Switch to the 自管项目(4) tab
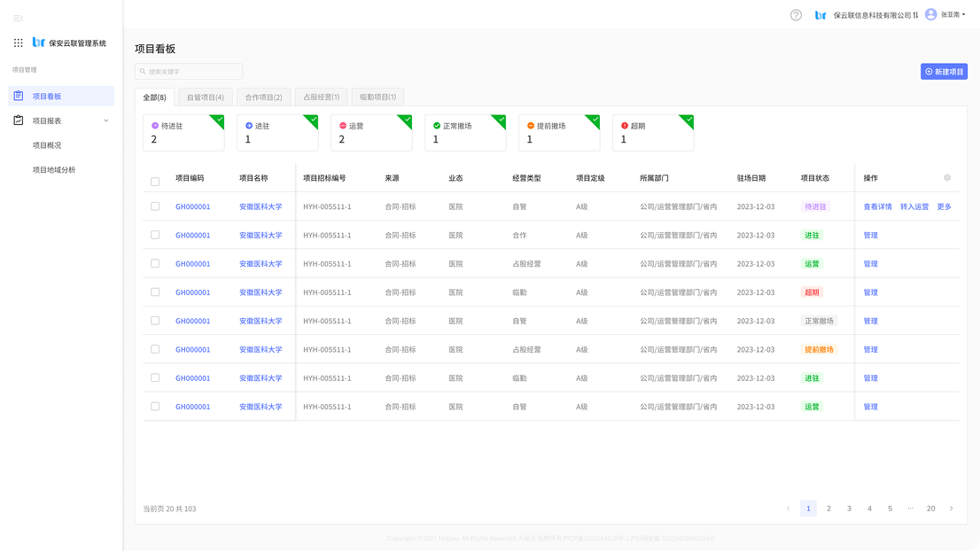This screenshot has width=980, height=552. coord(206,97)
